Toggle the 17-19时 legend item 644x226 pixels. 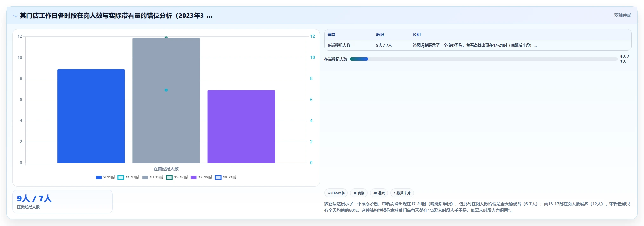click(201, 178)
